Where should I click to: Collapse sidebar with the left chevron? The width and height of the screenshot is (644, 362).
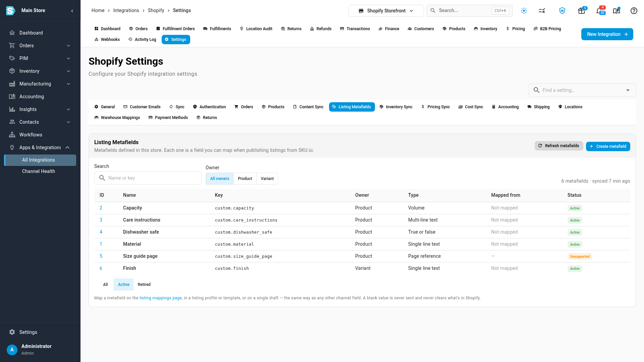pos(72,11)
